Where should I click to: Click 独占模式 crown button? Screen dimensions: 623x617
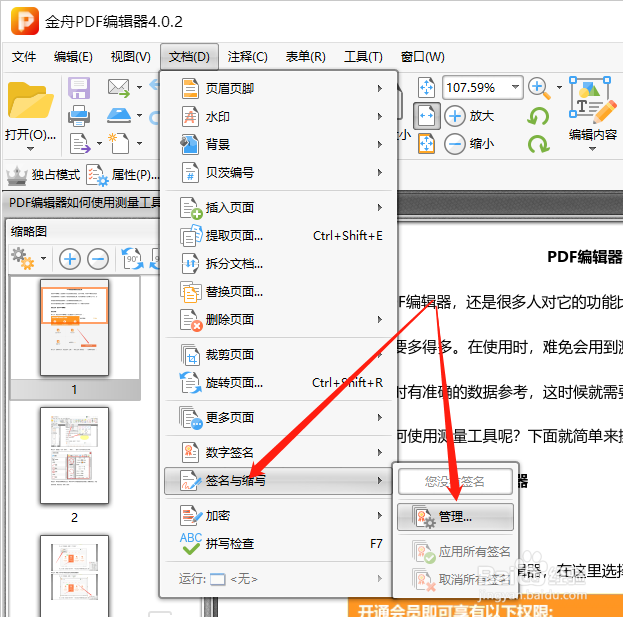coord(43,175)
